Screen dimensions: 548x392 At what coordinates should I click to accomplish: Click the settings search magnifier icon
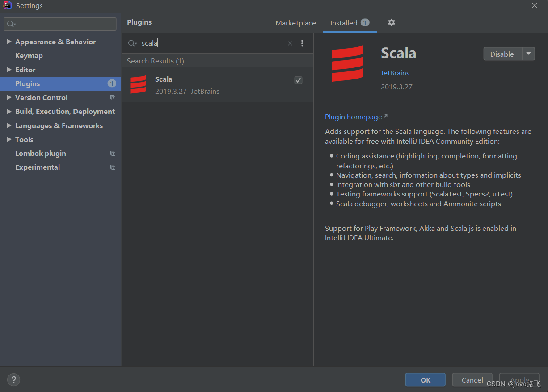tap(11, 24)
